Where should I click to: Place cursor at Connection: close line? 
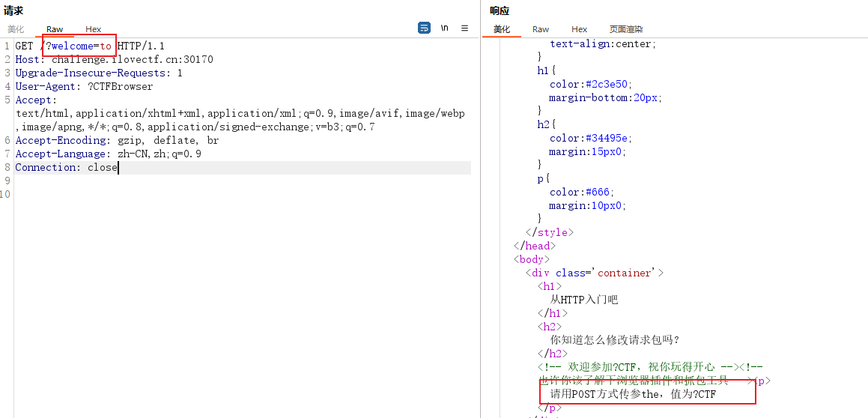[x=67, y=167]
